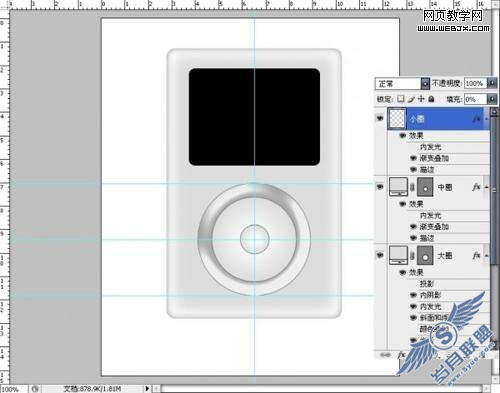Hide the 中圈 layer
The image size is (500, 393).
pos(380,187)
